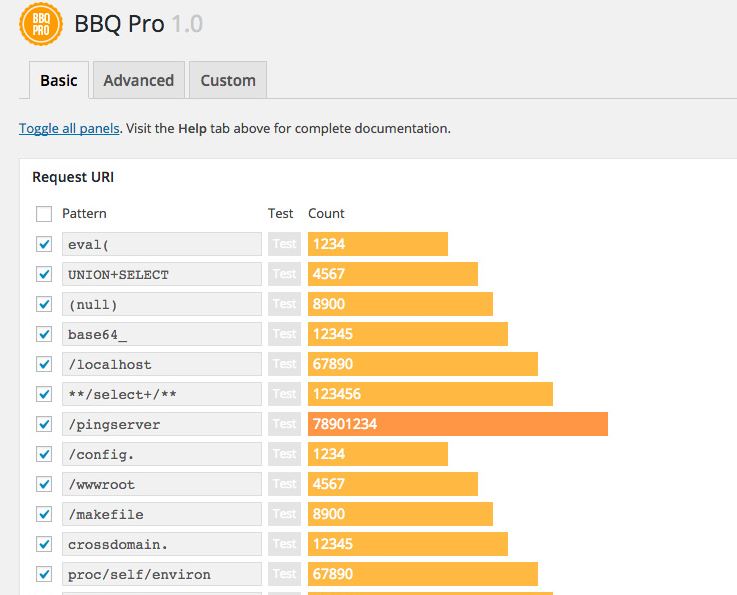This screenshot has height=595, width=737.
Task: Click the 12345 count bar for crossdomain.
Action: [x=408, y=544]
